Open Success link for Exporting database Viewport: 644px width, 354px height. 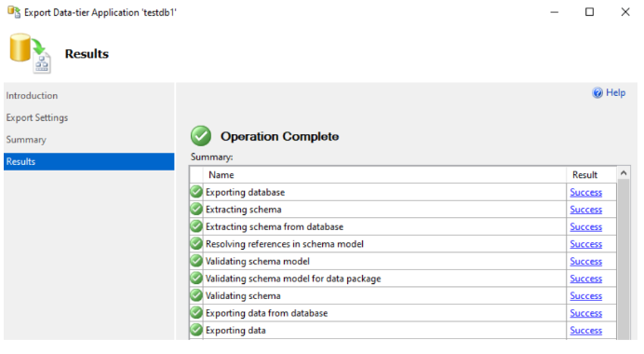(x=586, y=193)
